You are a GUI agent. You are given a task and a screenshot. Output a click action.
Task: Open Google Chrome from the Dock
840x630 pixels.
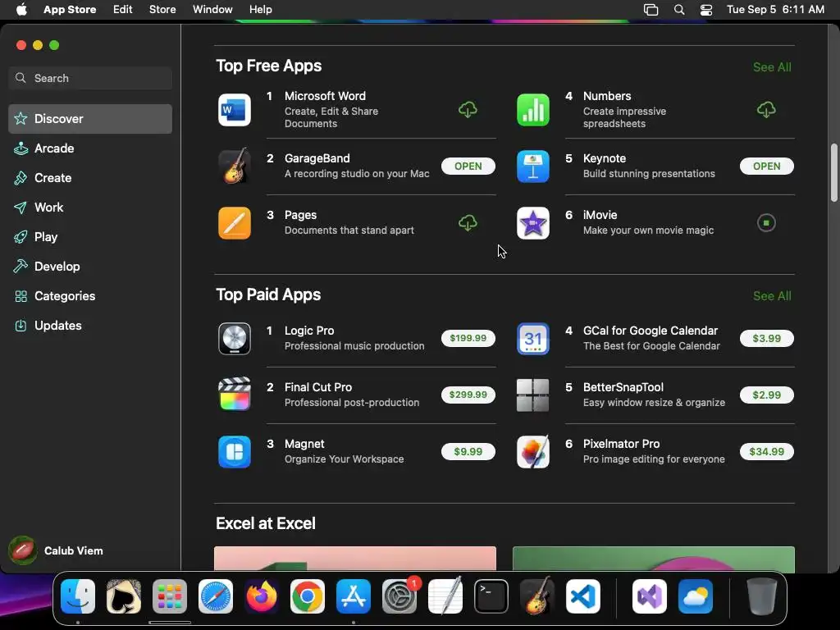pos(308,596)
